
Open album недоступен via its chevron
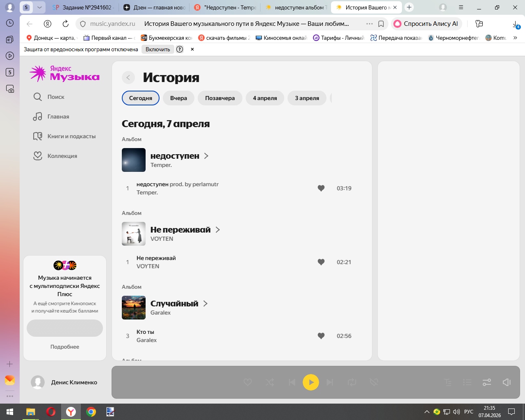206,156
